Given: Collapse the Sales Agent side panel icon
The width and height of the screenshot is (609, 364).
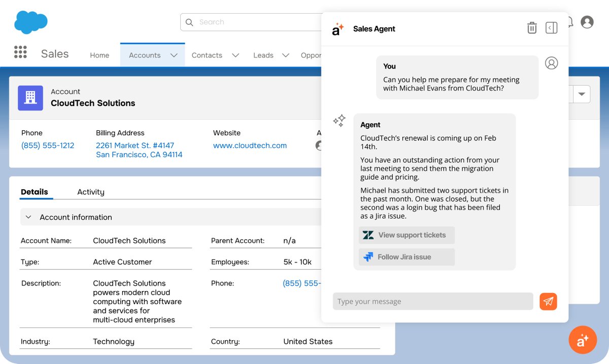Looking at the screenshot, I should tap(552, 28).
